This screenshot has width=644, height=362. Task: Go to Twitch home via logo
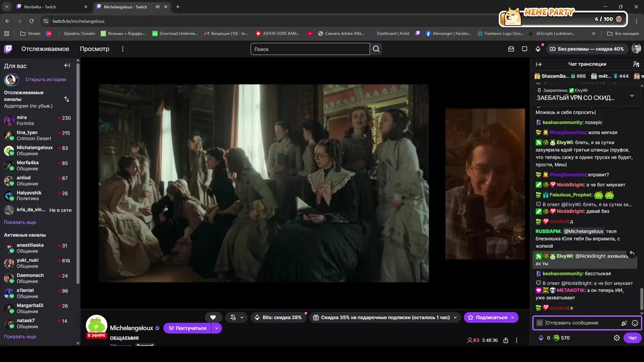pos(8,49)
